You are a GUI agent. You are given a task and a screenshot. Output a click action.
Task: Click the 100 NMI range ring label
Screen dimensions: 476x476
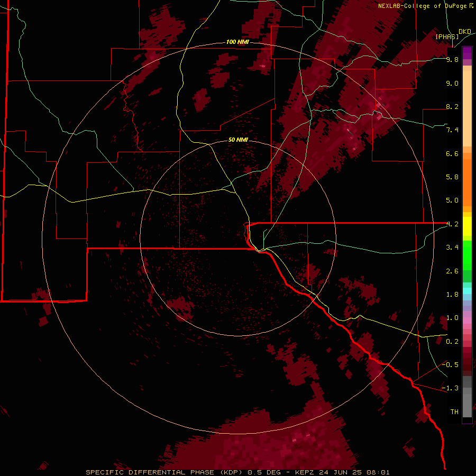[x=237, y=42]
